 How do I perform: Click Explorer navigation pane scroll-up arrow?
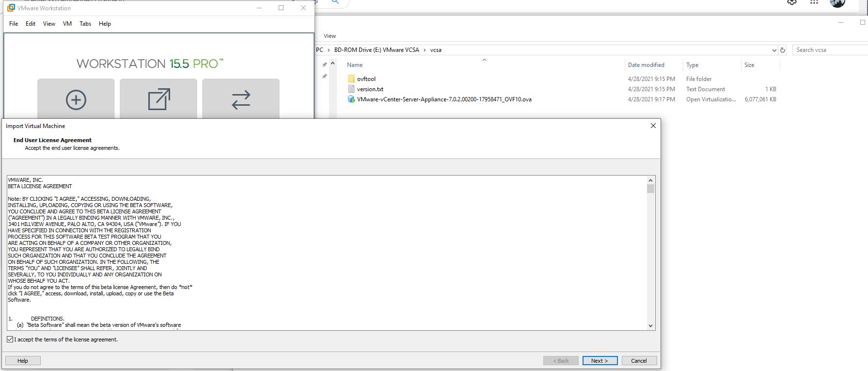coord(333,64)
